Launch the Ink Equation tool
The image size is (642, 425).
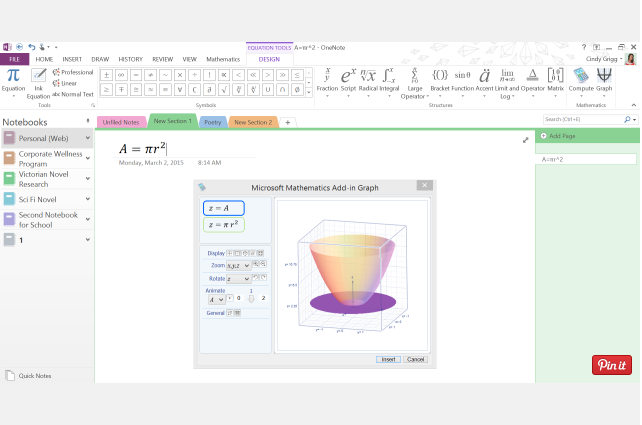pyautogui.click(x=38, y=84)
